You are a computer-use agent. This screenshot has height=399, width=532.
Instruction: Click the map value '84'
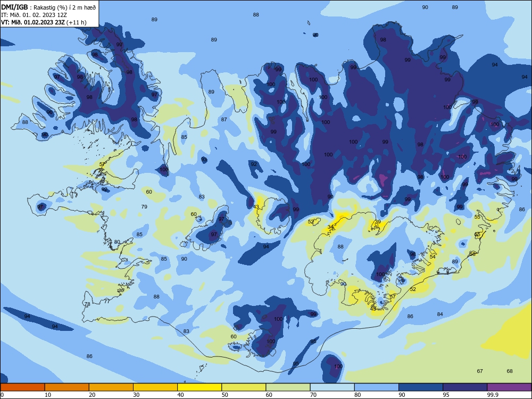(x=440, y=314)
